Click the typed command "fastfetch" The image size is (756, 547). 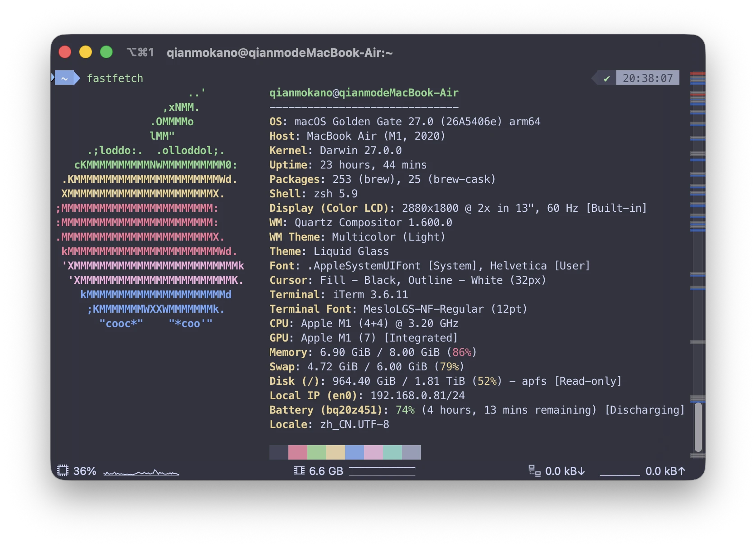pyautogui.click(x=115, y=78)
